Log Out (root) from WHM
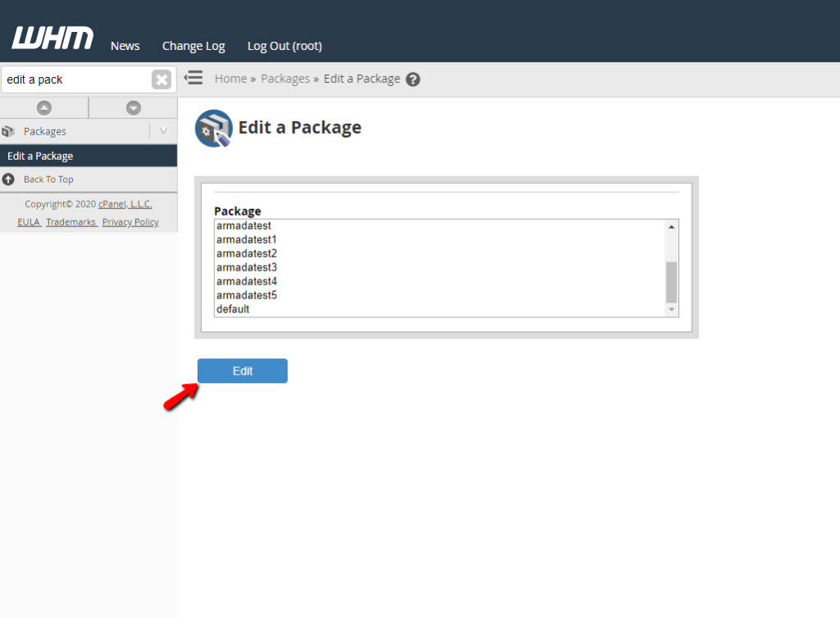Image resolution: width=840 pixels, height=619 pixels. click(x=285, y=46)
